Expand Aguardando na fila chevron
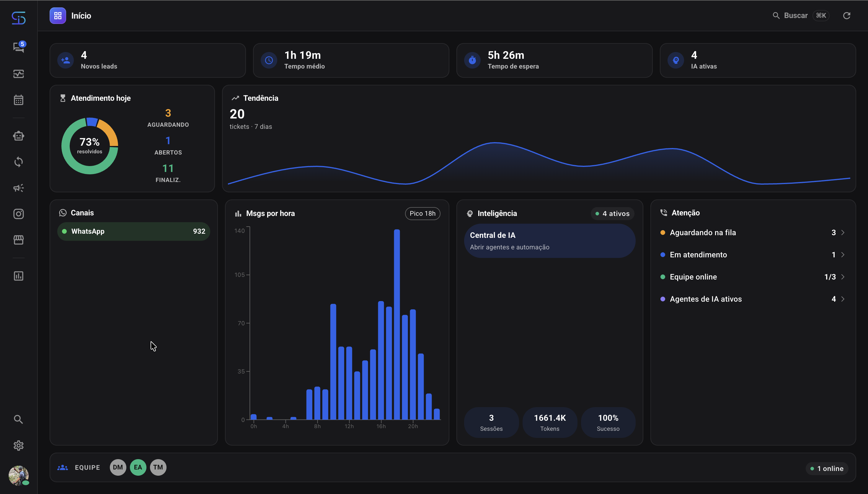 843,233
